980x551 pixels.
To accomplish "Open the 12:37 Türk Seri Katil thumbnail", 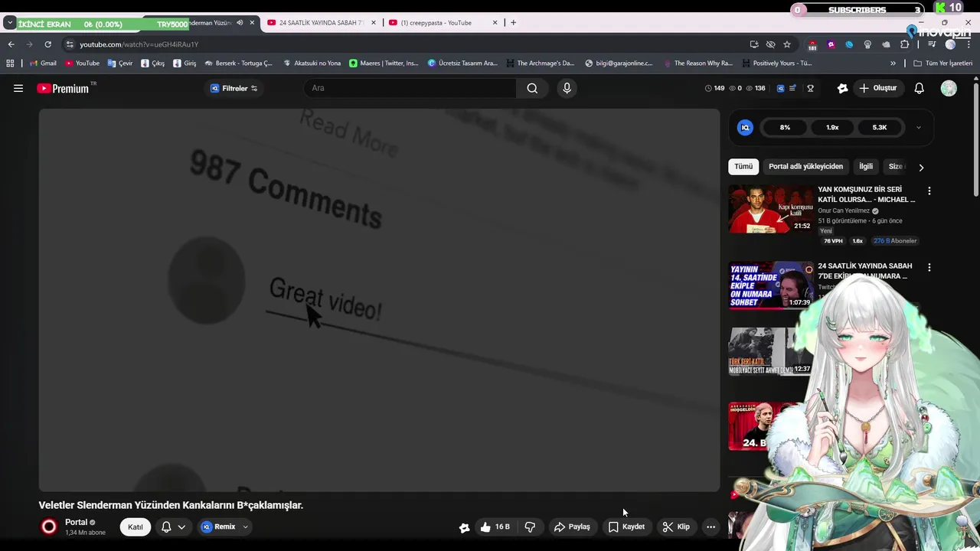I will click(770, 351).
